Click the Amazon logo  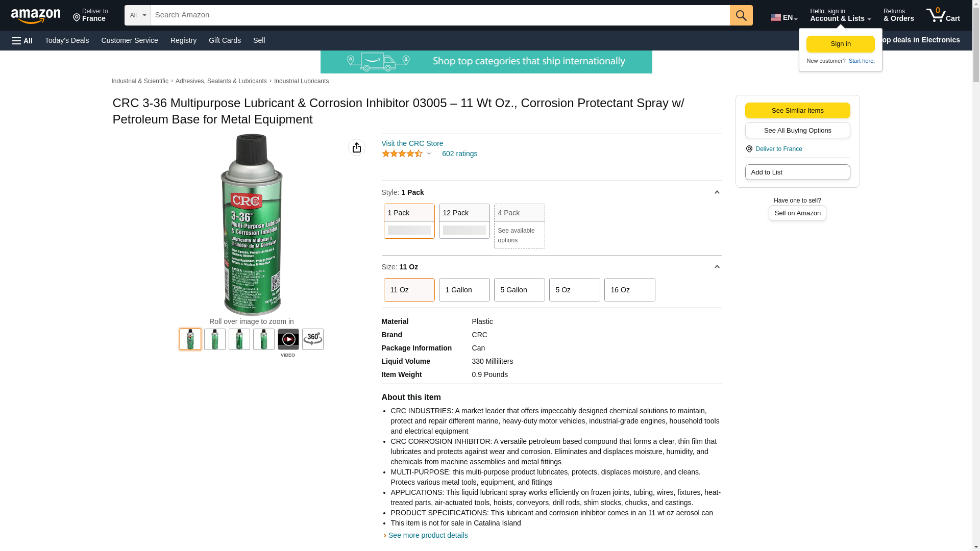[36, 16]
